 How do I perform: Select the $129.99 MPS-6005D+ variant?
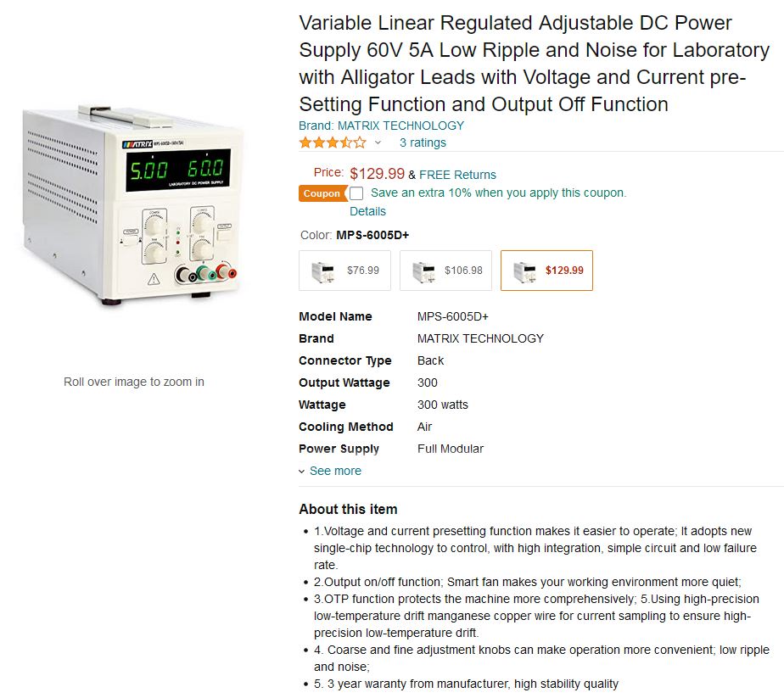click(x=546, y=271)
